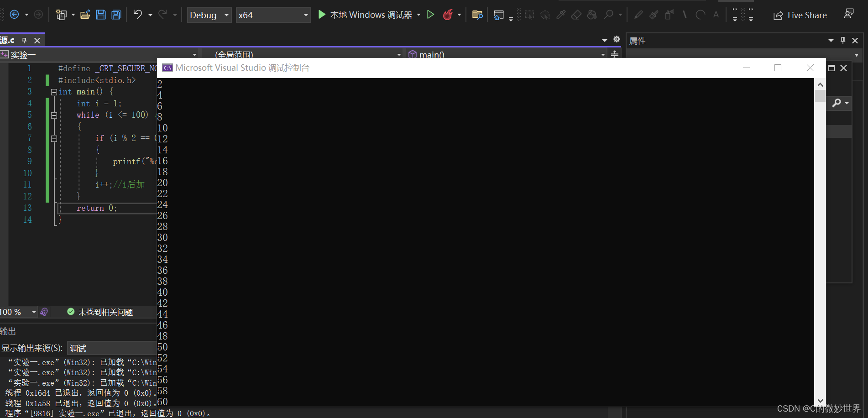Image resolution: width=868 pixels, height=418 pixels.
Task: Open the 显示输出来源 调试 dropdown
Action: pyautogui.click(x=112, y=348)
